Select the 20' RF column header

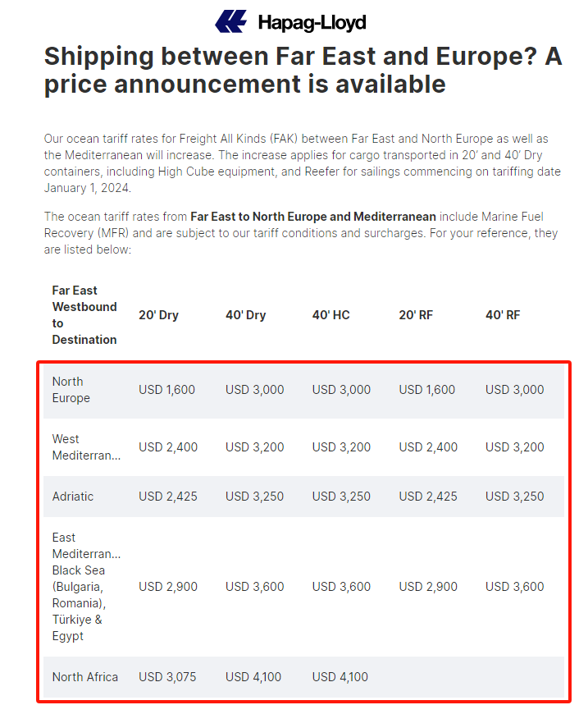click(x=416, y=315)
